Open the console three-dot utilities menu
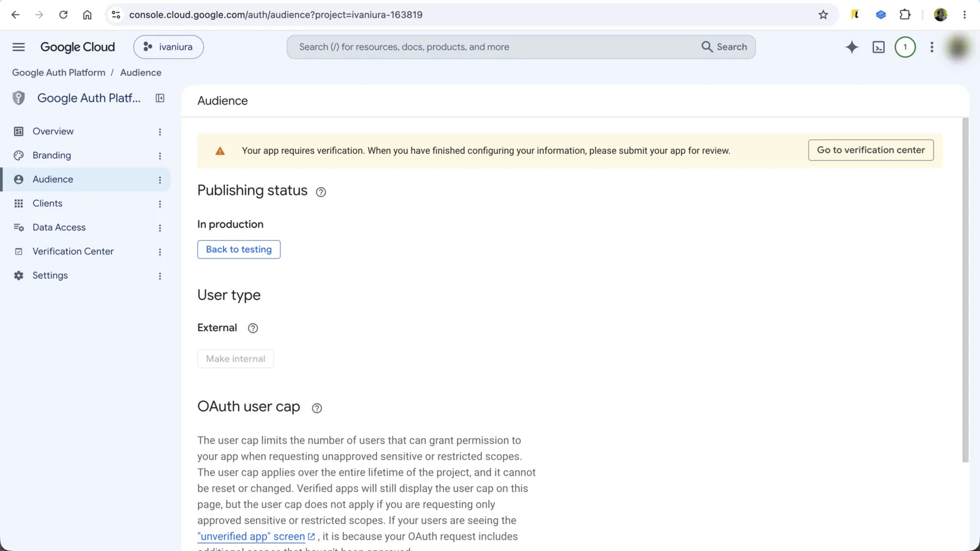This screenshot has width=980, height=551. pyautogui.click(x=932, y=47)
